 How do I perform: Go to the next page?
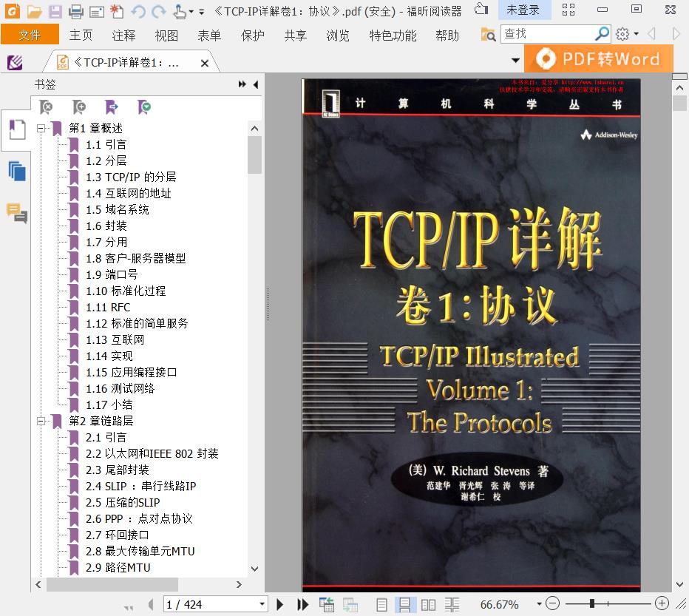pyautogui.click(x=280, y=604)
